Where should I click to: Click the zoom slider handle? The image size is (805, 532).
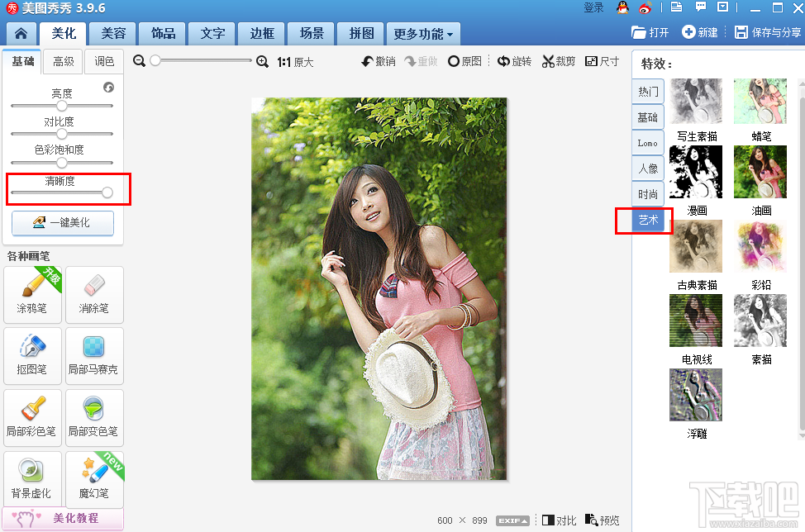coord(155,60)
